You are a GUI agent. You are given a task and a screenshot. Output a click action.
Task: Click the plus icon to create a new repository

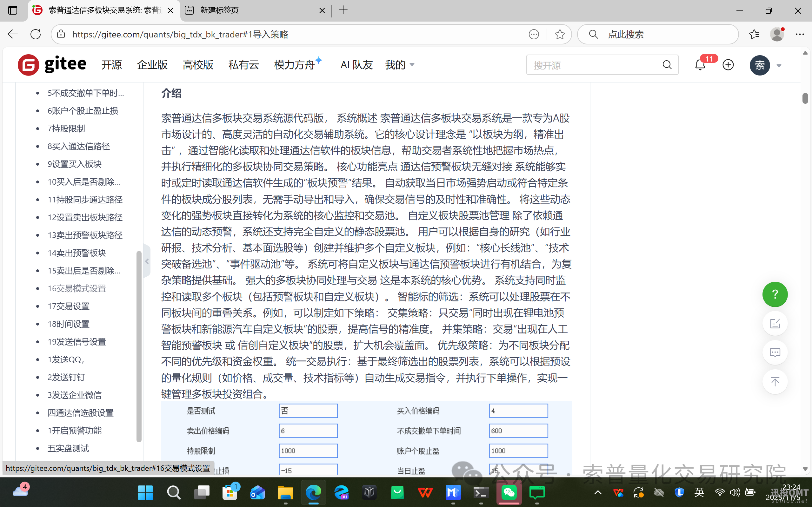pos(728,65)
